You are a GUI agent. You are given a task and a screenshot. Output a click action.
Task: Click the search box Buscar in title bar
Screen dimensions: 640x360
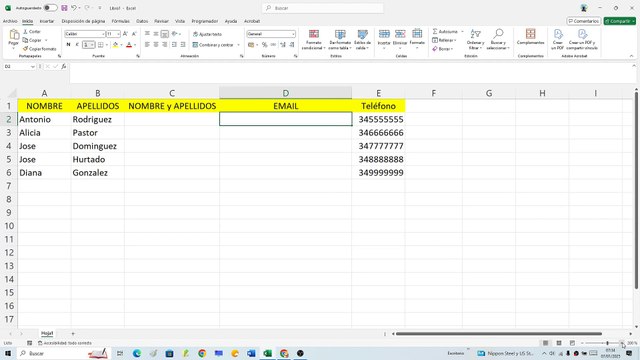click(x=322, y=8)
